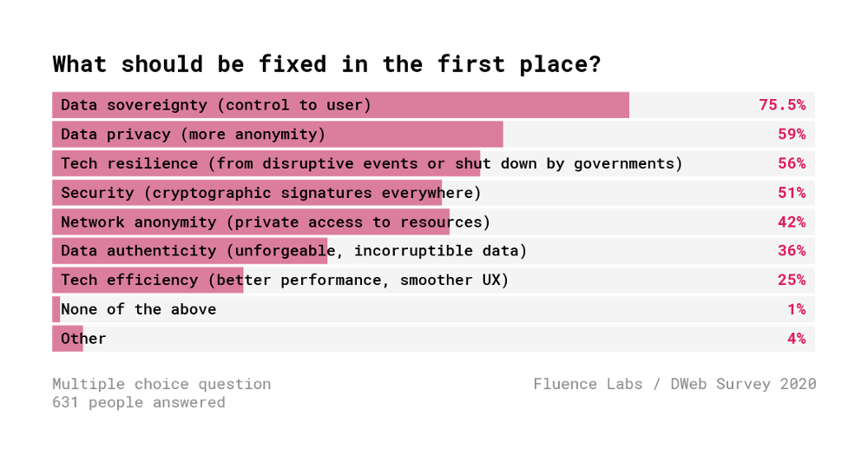The height and width of the screenshot is (463, 868).
Task: Click the 56% percentage value
Action: (792, 163)
